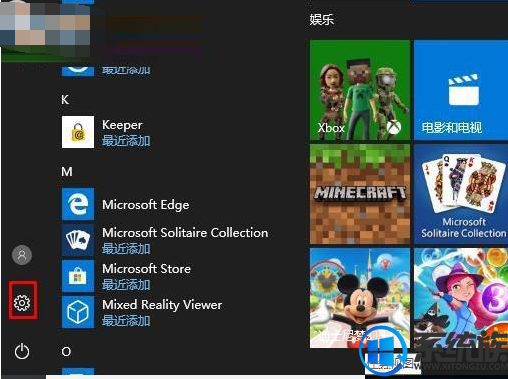Open the Microsoft Store shopping bag icon
The height and width of the screenshot is (379, 508).
(x=78, y=276)
